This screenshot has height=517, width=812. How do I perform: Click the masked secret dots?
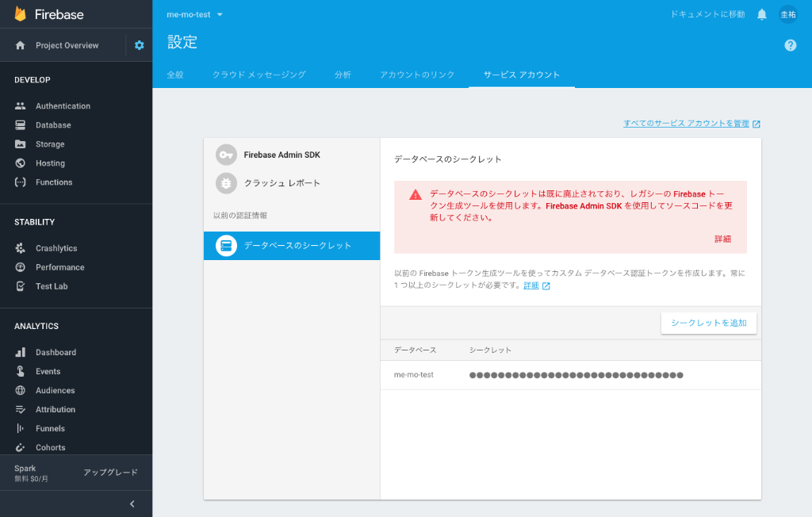pyautogui.click(x=576, y=375)
